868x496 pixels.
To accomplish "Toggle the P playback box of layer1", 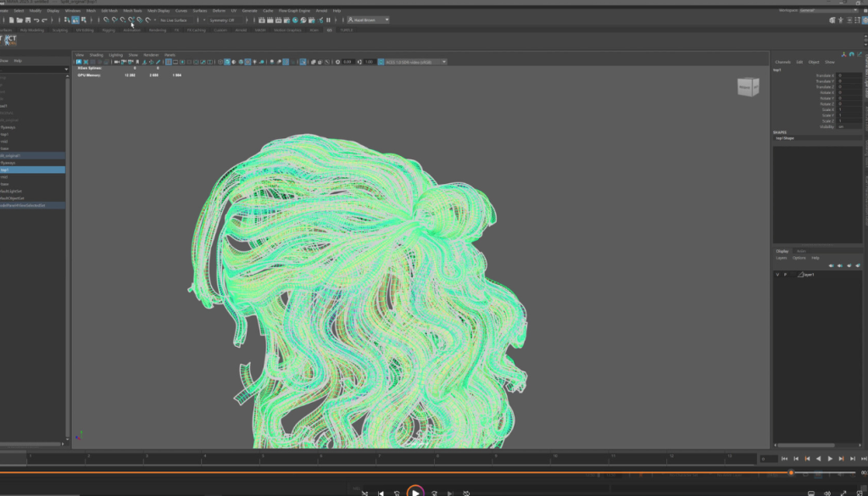I will (x=785, y=275).
